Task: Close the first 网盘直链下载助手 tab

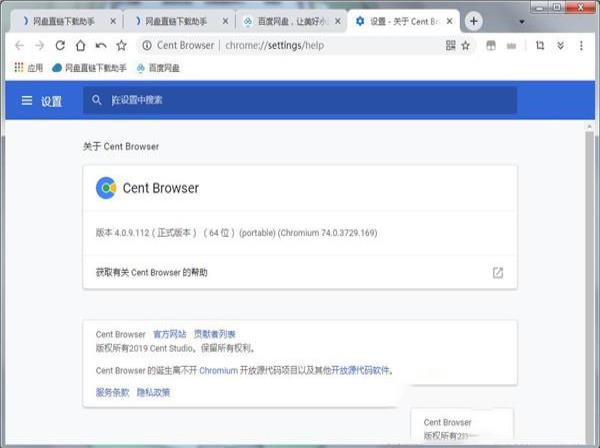Action: tap(113, 21)
